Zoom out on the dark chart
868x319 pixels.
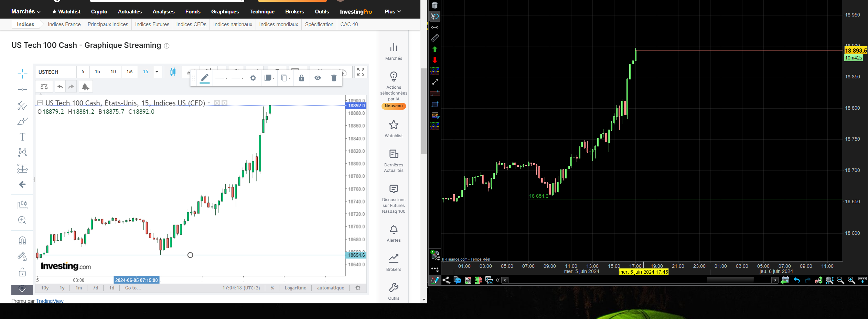pos(840,280)
